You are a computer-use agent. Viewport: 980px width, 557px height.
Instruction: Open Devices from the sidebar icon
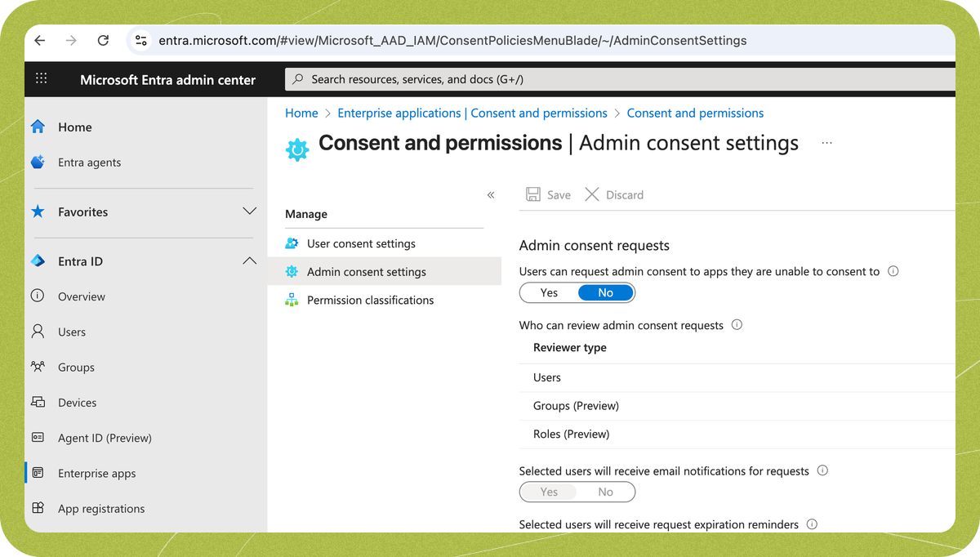tap(38, 403)
